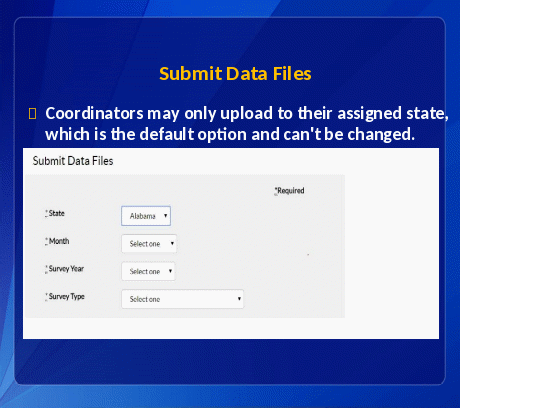Click the *Required note text
This screenshot has height=408, width=544.
click(x=289, y=191)
